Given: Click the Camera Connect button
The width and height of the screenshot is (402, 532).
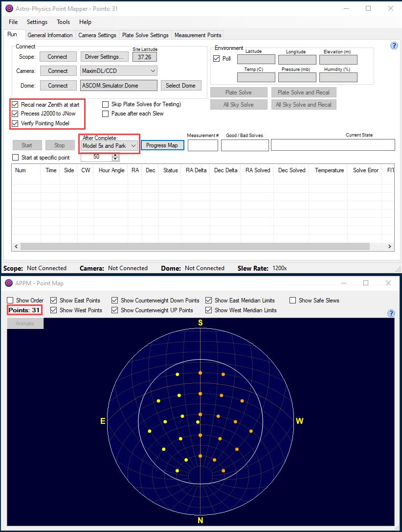Looking at the screenshot, I should [58, 71].
